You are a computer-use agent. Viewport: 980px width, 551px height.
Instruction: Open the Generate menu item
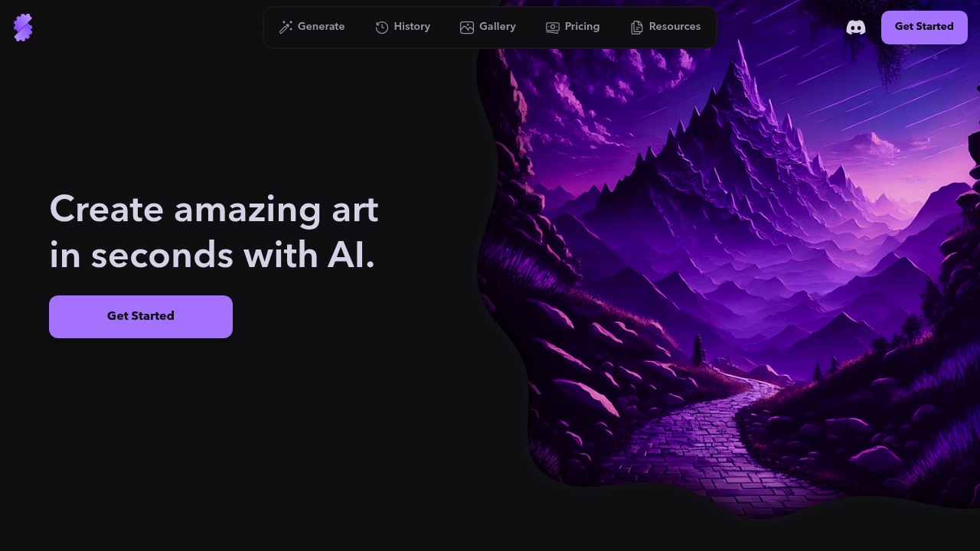(322, 27)
